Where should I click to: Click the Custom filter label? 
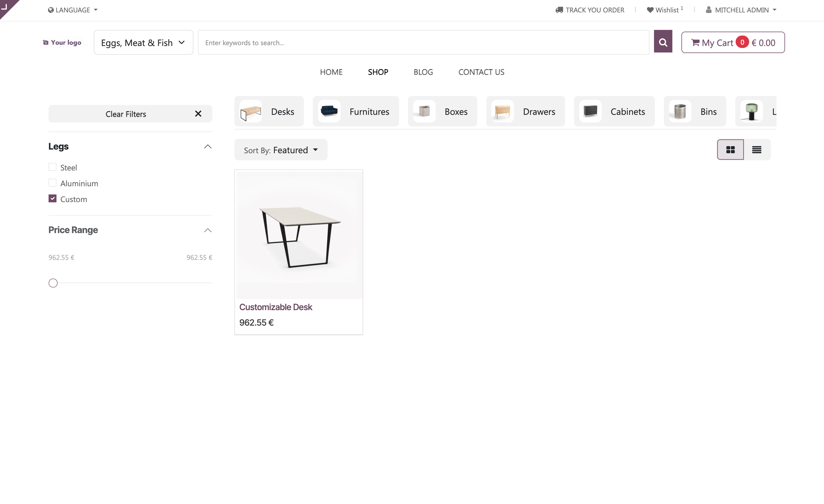coord(74,199)
